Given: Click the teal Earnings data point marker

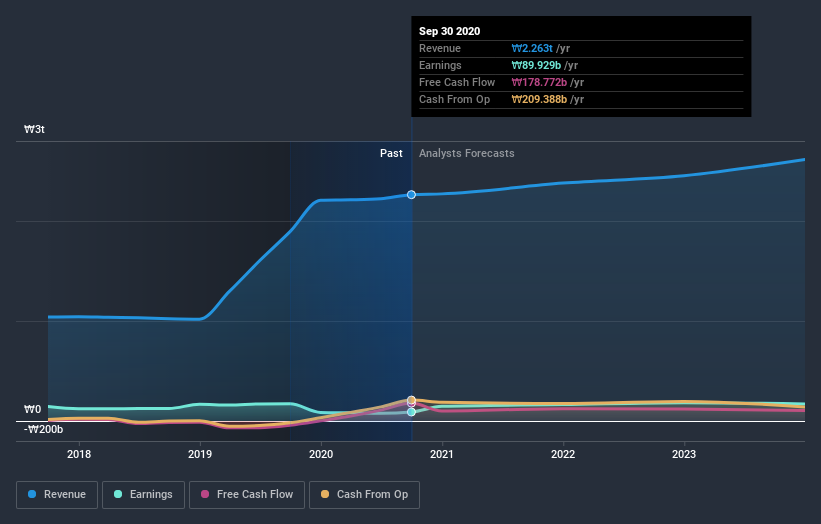Looking at the screenshot, I should tap(412, 412).
